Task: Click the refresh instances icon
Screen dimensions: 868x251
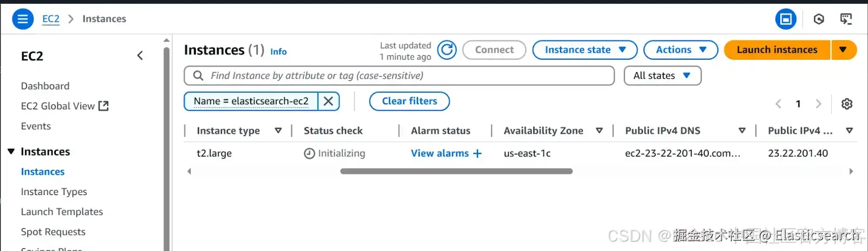Action: click(447, 50)
